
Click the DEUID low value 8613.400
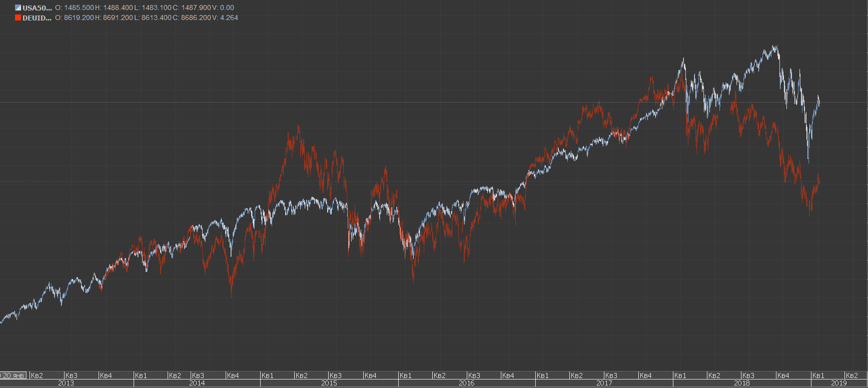(156, 18)
